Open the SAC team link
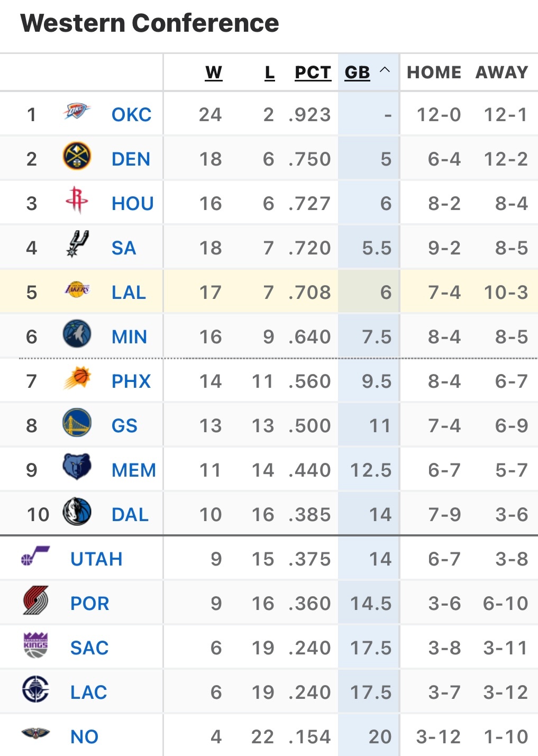 pos(89,648)
